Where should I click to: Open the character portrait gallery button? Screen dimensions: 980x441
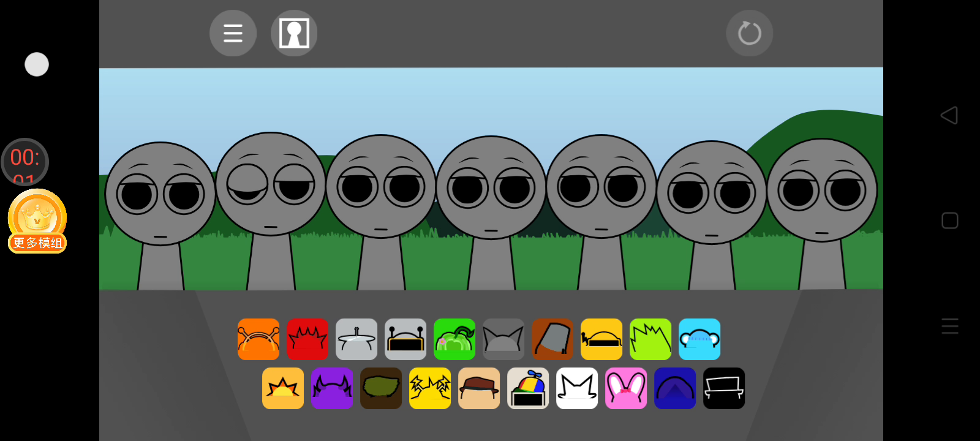294,33
